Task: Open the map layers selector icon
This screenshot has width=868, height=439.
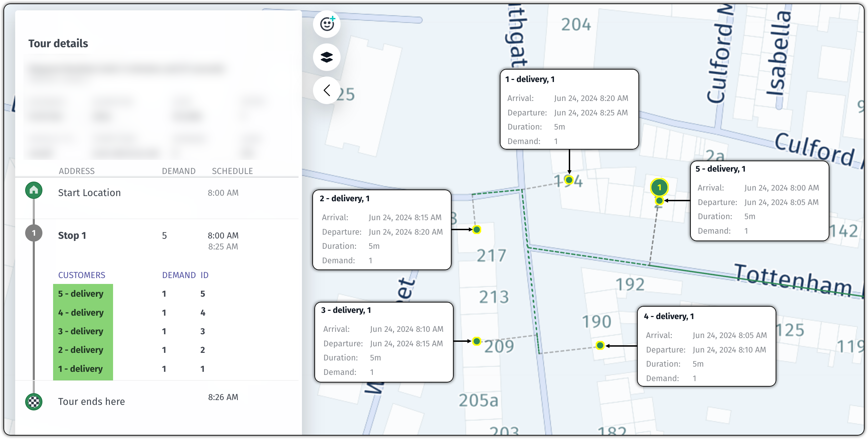Action: click(x=326, y=57)
